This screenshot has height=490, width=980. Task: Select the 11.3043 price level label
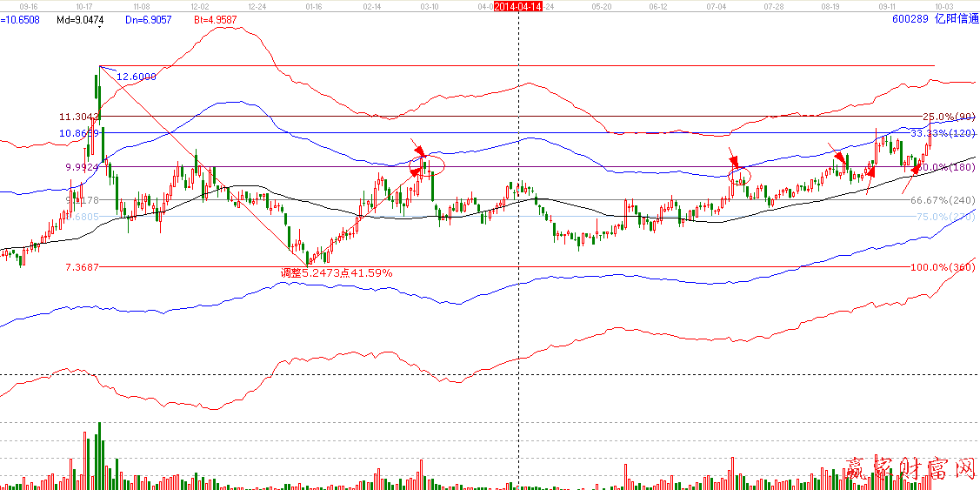79,117
